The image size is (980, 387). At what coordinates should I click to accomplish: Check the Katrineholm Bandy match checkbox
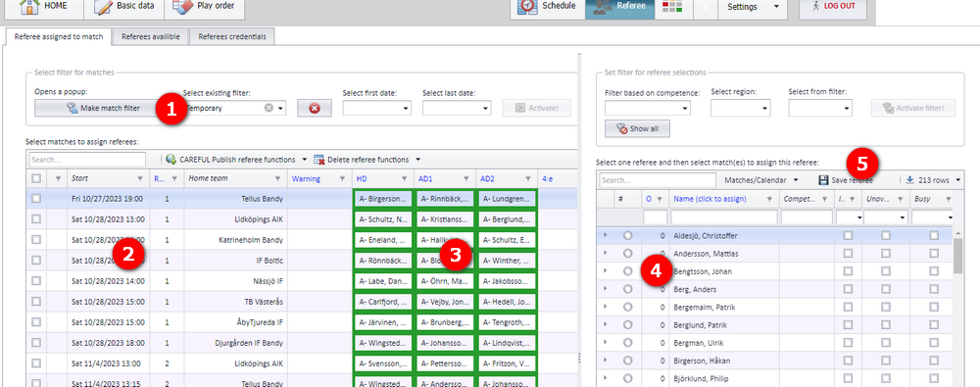36,239
